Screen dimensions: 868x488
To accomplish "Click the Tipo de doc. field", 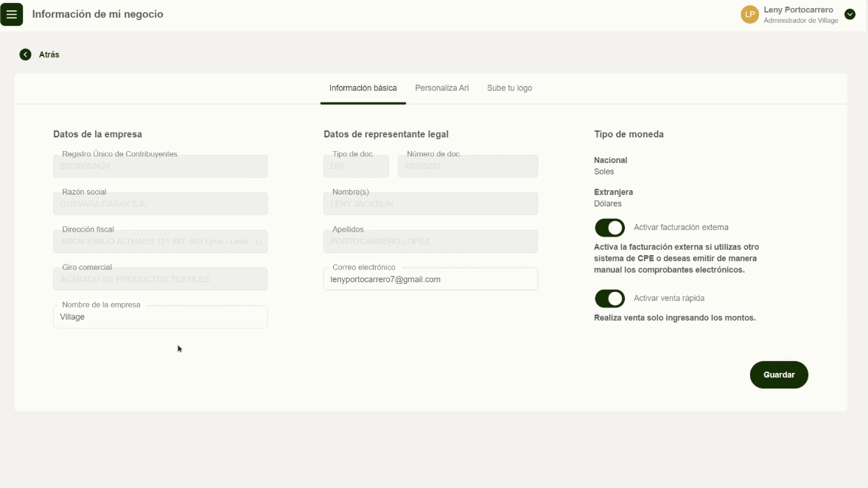I will [356, 166].
